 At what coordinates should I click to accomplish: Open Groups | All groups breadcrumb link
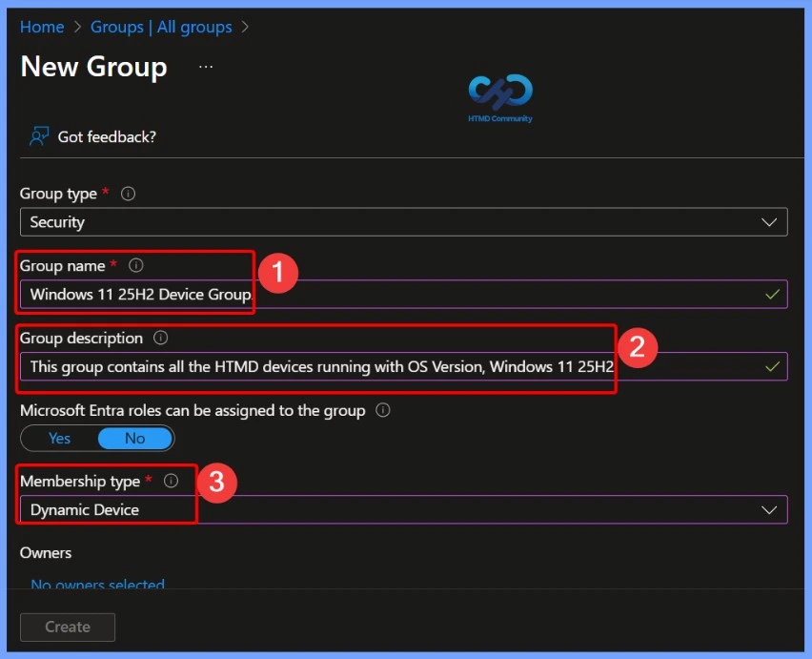tap(160, 27)
